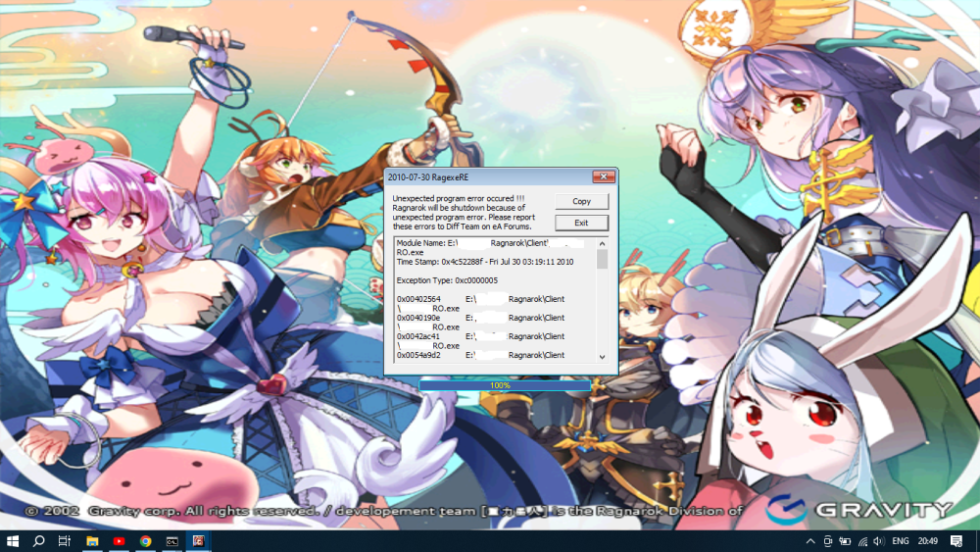Click the Copy button in error dialog
Screen dimensions: 980x552
(581, 201)
